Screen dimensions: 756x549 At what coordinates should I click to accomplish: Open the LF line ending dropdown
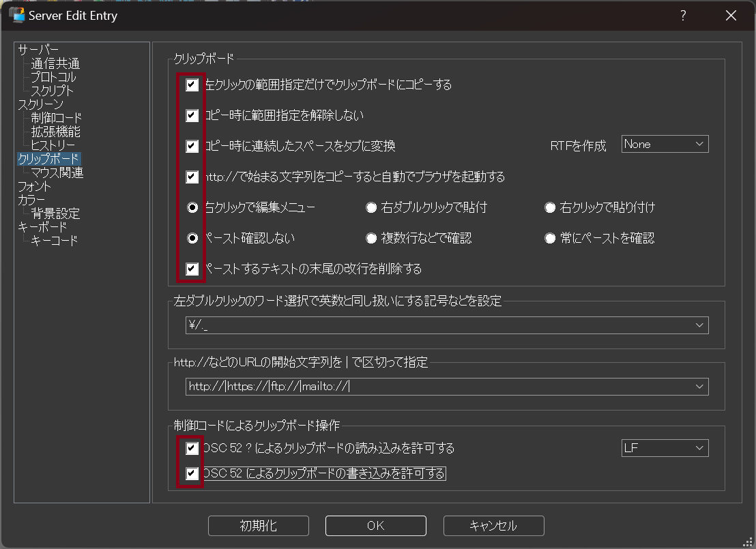665,448
